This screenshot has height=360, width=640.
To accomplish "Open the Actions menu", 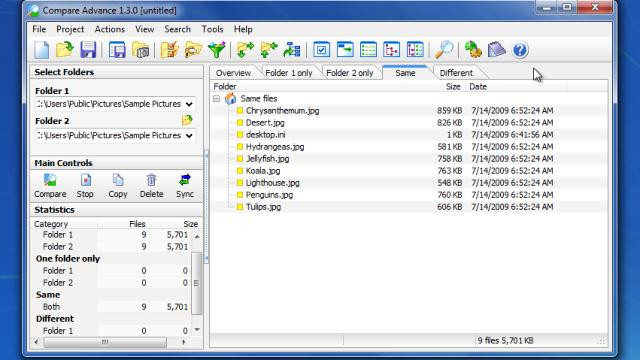I will (110, 29).
